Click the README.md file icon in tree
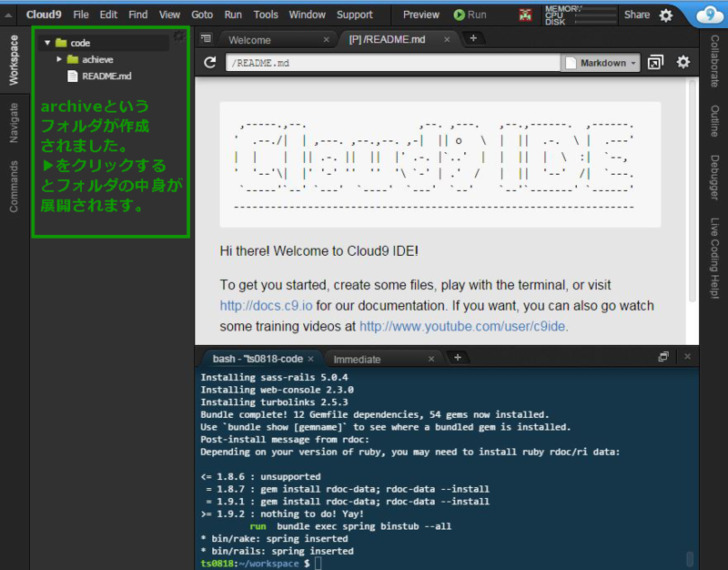 pos(73,76)
